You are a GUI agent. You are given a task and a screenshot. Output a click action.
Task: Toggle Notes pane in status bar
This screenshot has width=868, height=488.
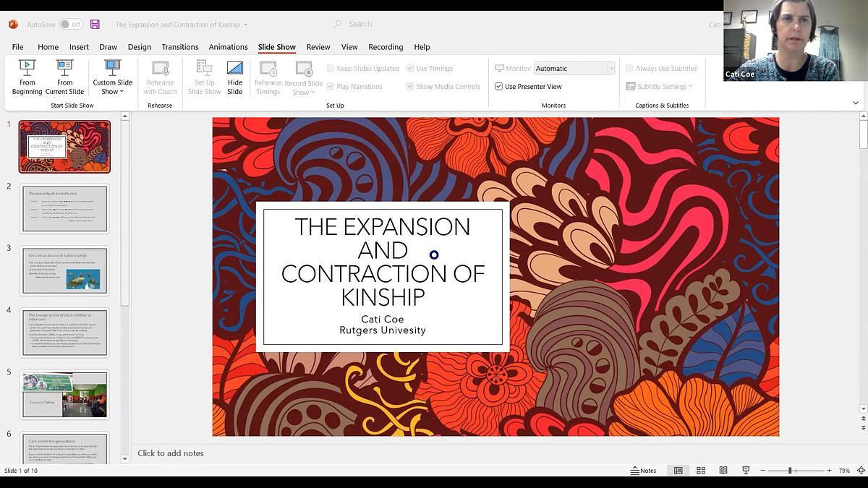pyautogui.click(x=643, y=471)
